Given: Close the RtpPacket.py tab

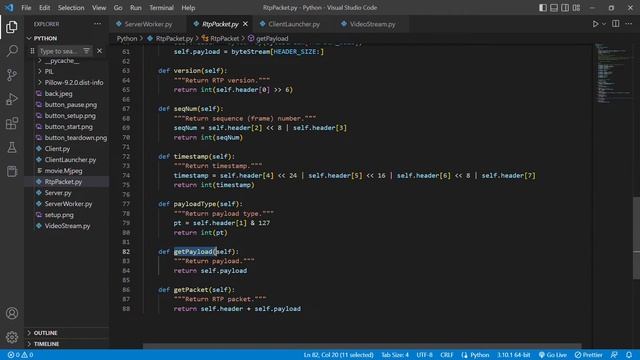Looking at the screenshot, I should point(245,24).
